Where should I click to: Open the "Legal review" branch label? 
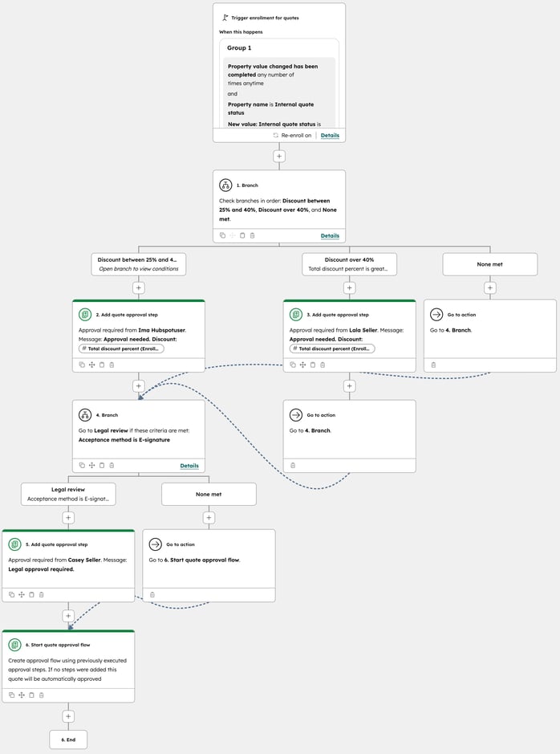coord(68,494)
